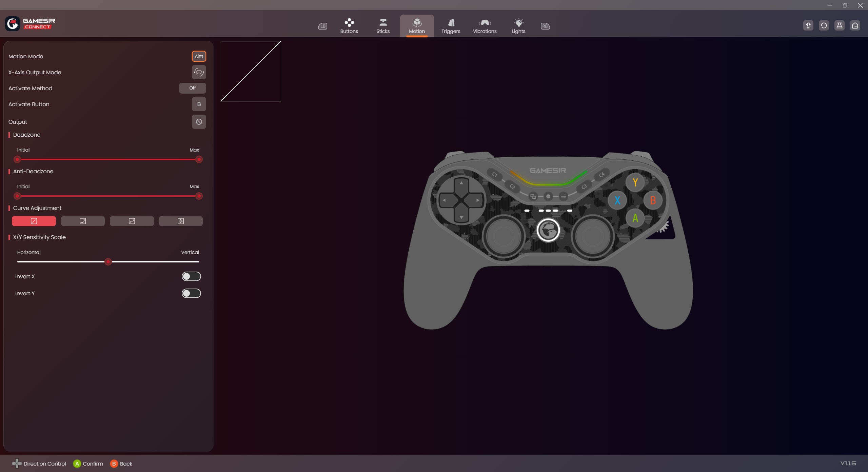Select the S-shaped curve preset

[132, 221]
